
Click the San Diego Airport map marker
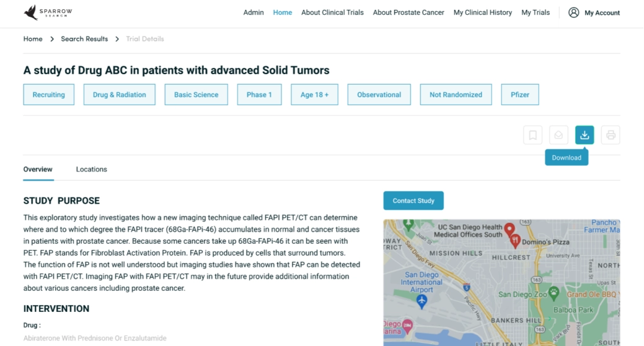pos(422,301)
